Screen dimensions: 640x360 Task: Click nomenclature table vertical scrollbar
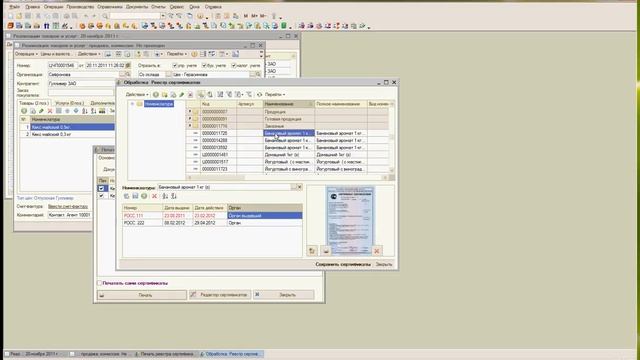point(392,137)
